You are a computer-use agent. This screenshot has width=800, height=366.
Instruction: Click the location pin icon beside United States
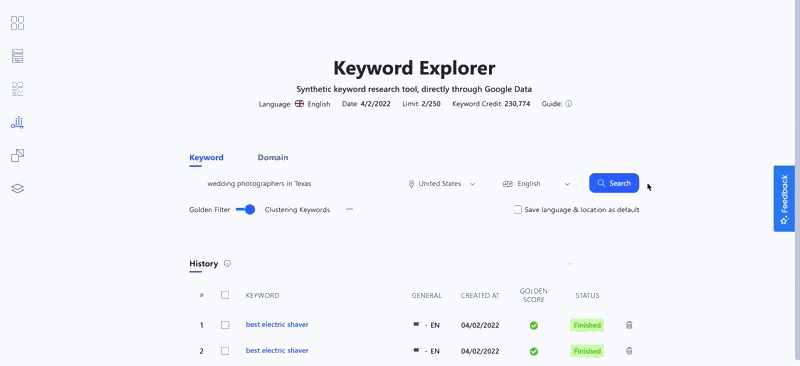click(x=411, y=184)
